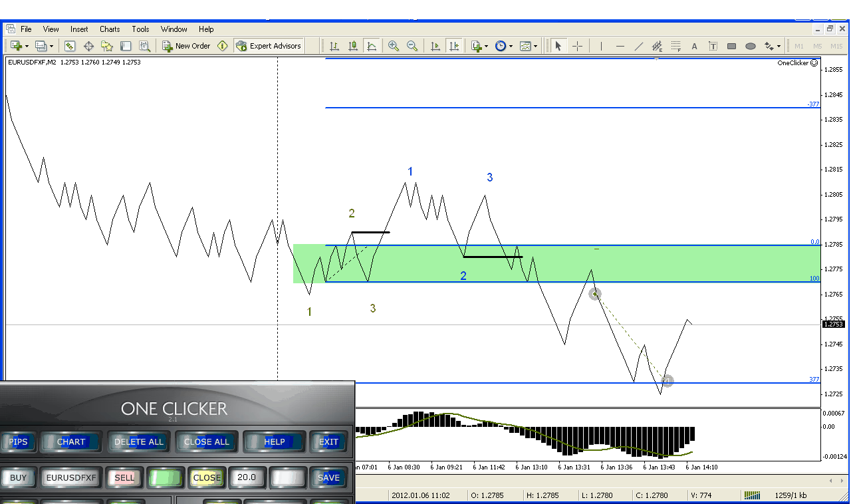The image size is (851, 504).
Task: Switch chart to candlesticks mode
Action: pos(353,46)
